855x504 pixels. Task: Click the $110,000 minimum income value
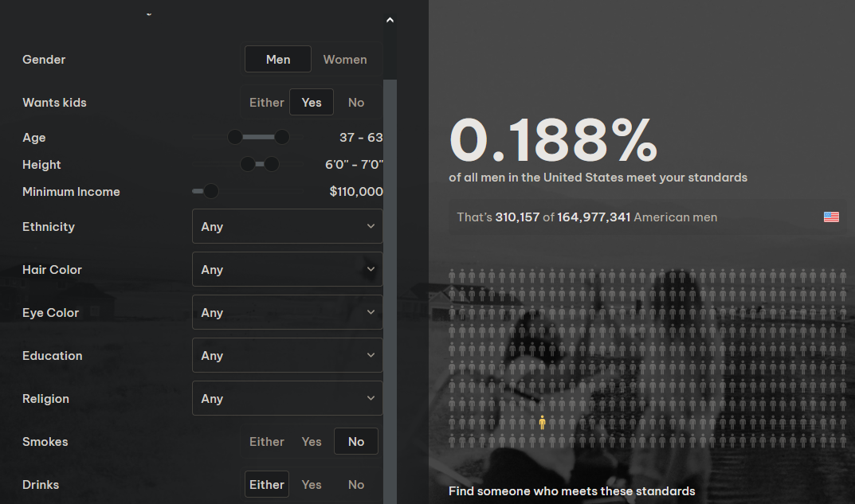point(356,191)
